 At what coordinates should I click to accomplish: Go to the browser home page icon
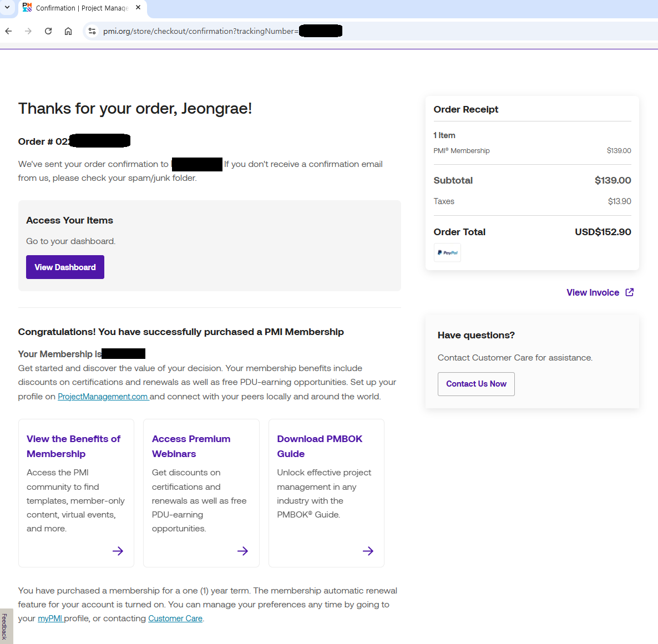(x=68, y=31)
